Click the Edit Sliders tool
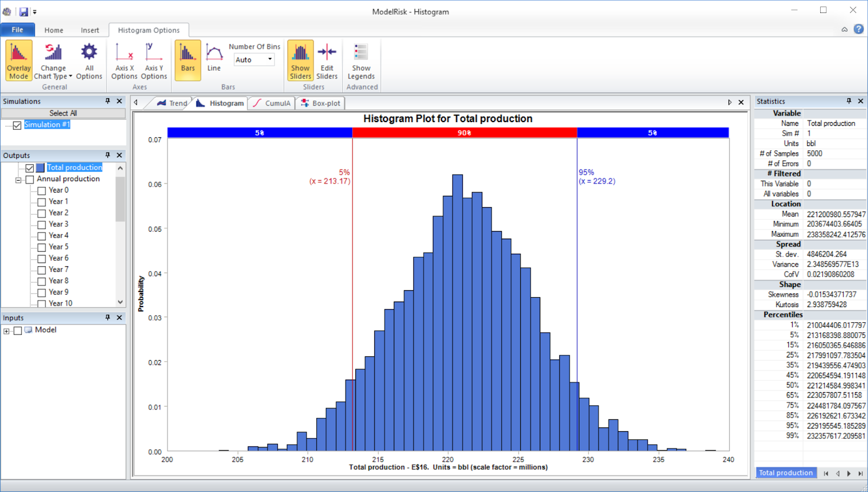The width and height of the screenshot is (868, 492). pyautogui.click(x=327, y=60)
